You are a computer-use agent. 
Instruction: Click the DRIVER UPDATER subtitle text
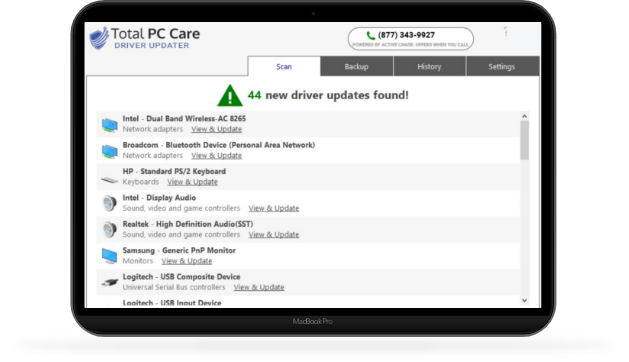point(152,46)
